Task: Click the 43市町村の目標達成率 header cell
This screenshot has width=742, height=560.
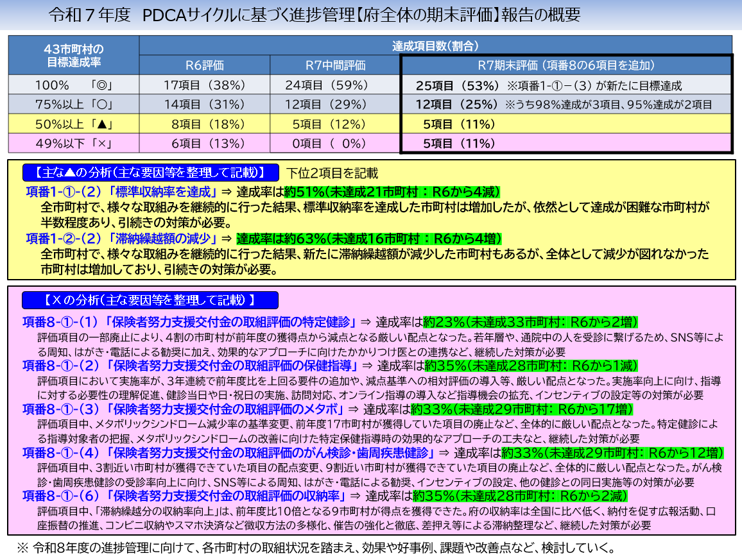Action: pos(74,55)
